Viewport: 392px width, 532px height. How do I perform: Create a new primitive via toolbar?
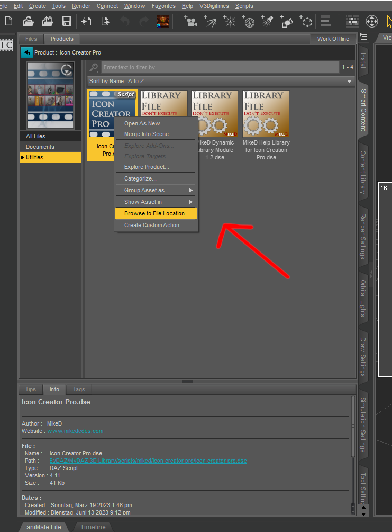[x=287, y=21]
